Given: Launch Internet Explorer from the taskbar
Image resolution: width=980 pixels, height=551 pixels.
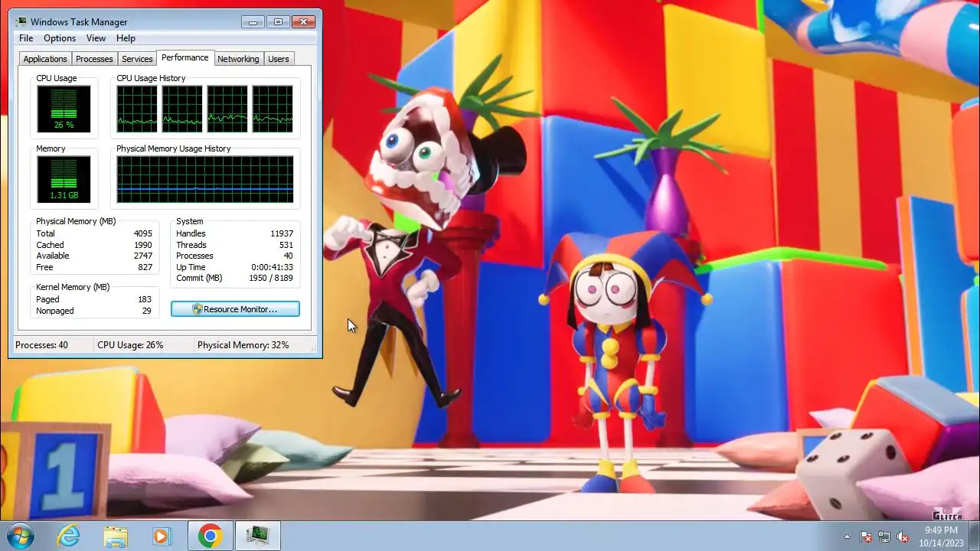Looking at the screenshot, I should coord(69,536).
